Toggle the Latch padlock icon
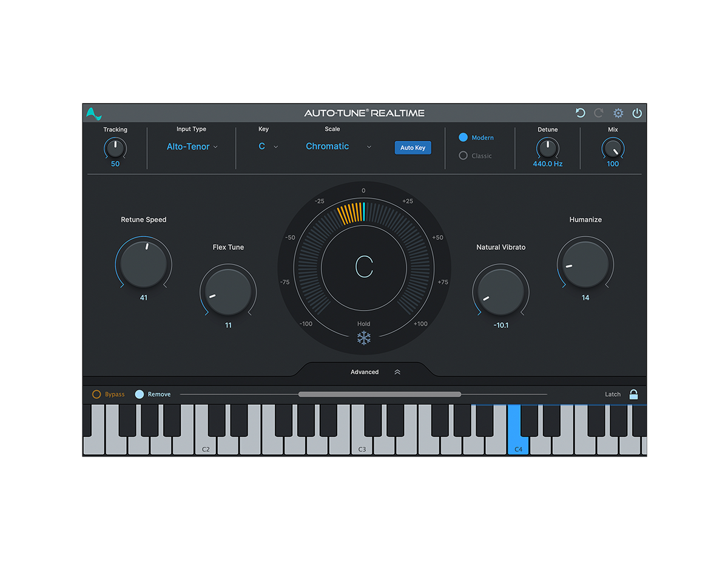Viewport: 728px width, 571px height. point(633,394)
